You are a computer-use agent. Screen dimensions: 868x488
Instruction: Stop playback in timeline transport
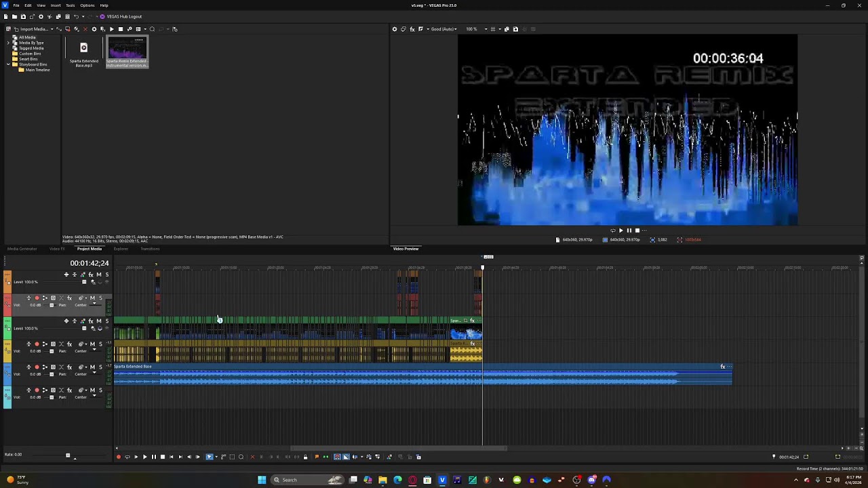162,457
